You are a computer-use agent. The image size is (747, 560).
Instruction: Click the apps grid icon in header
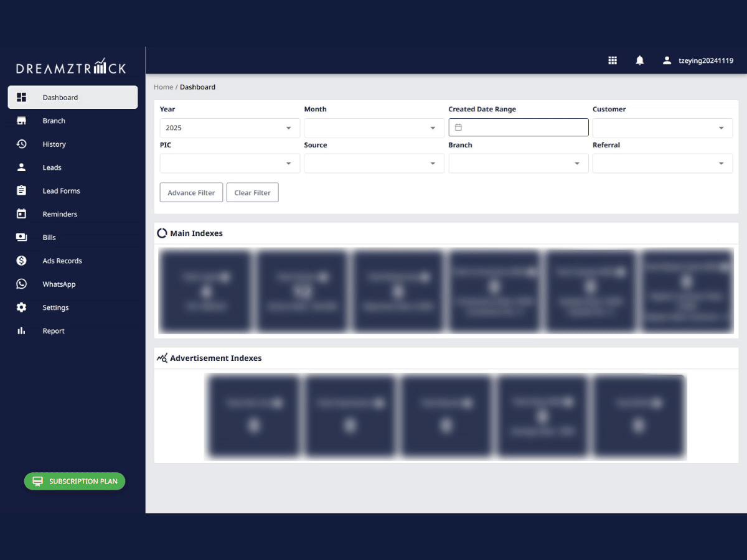613,60
